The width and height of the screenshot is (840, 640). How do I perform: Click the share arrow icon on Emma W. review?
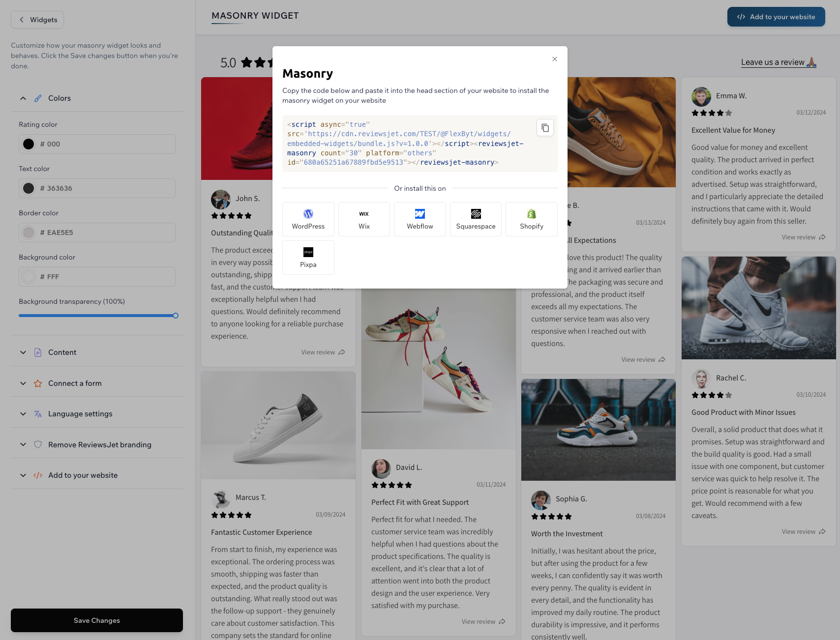click(822, 237)
